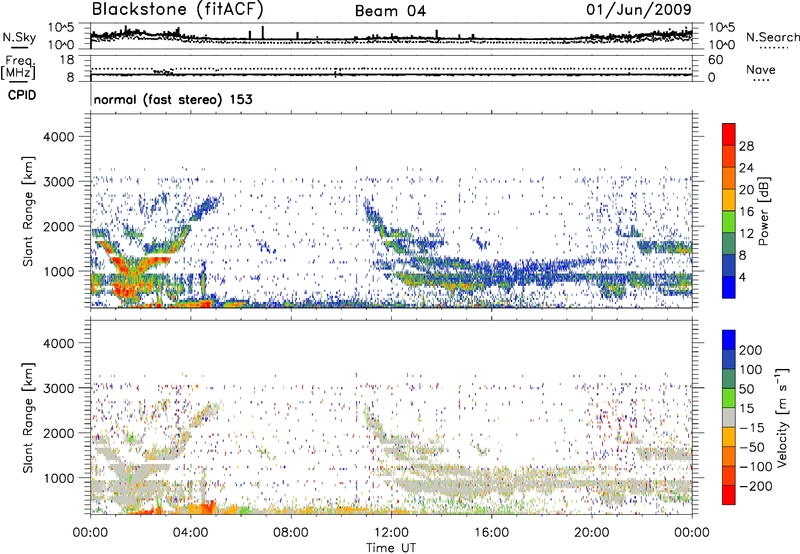The width and height of the screenshot is (800, 554).
Task: Click the 01/Jun/2009 date label
Action: 639,9
